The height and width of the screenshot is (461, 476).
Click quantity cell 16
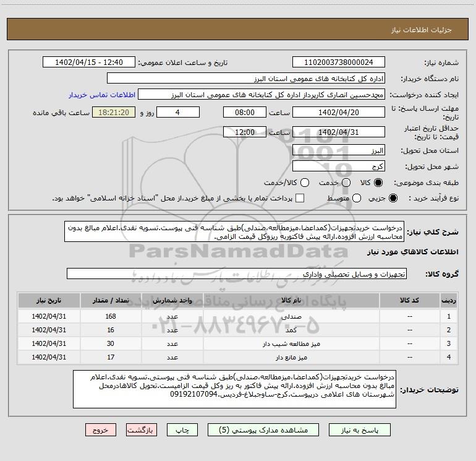coord(111,330)
